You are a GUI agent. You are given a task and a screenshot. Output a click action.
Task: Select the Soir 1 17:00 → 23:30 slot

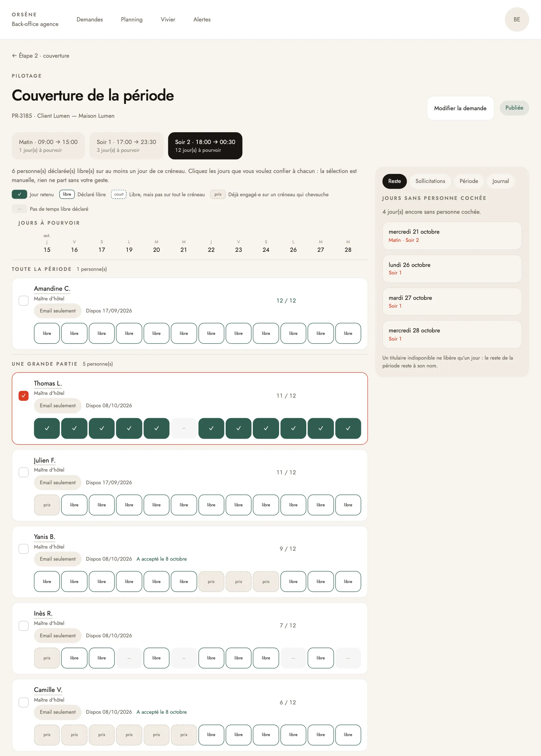[x=127, y=146]
